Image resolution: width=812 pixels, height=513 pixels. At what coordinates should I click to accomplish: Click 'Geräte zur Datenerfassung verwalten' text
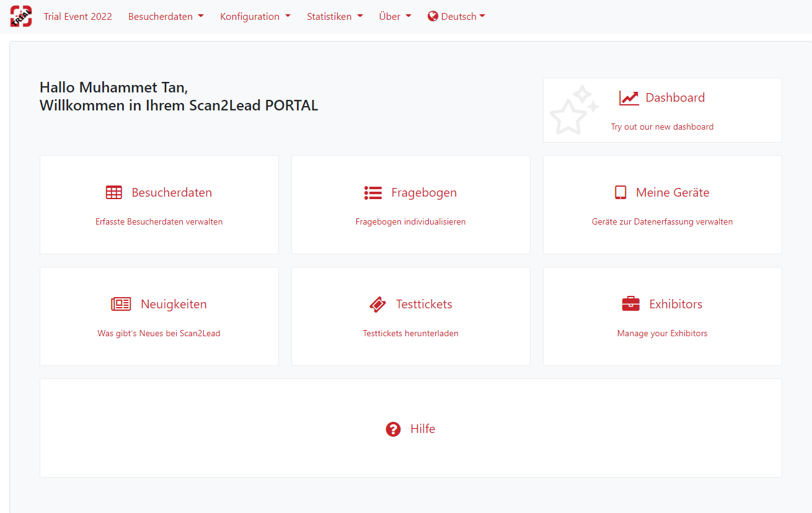[662, 221]
